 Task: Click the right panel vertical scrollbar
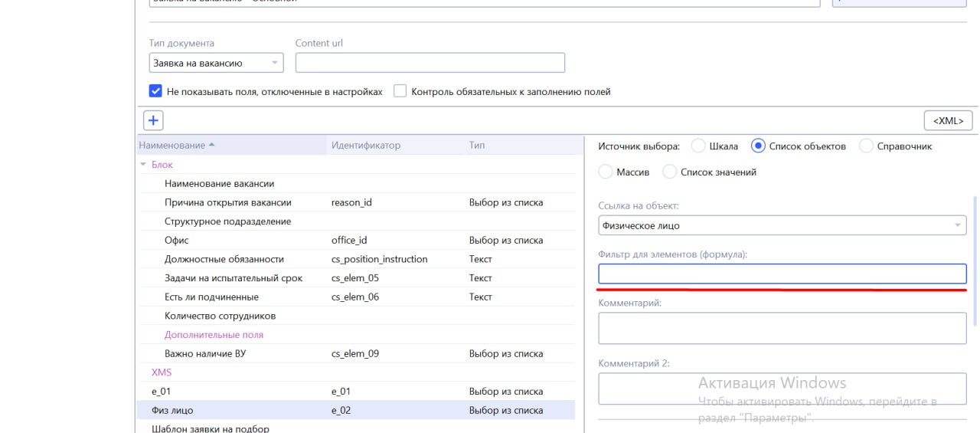[x=975, y=261]
